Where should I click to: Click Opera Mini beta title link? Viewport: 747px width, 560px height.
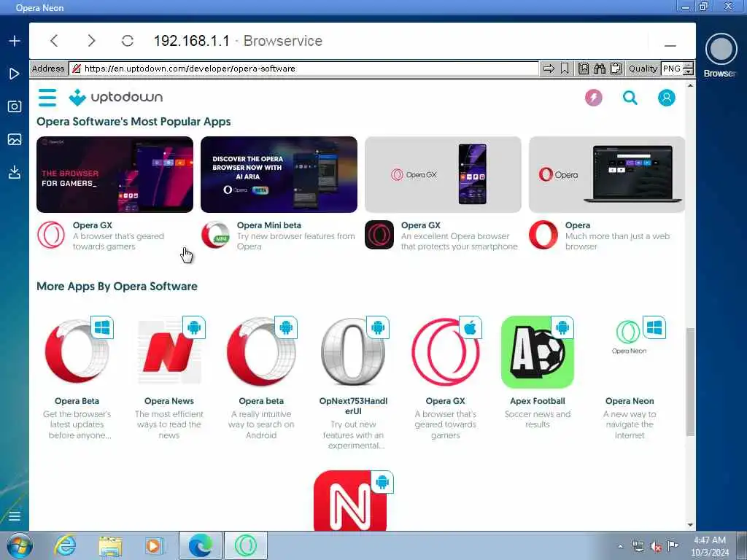pos(268,225)
